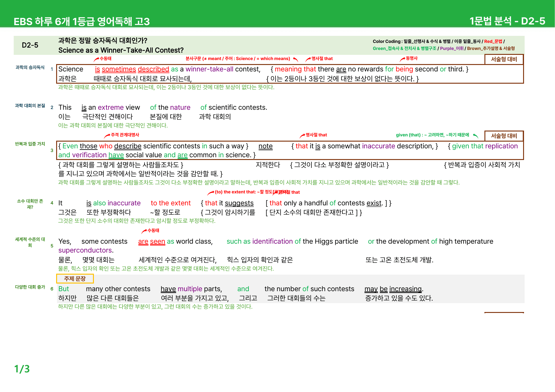555x392 pixels.
Task: Click the sentence number '6'
Action: [52, 289]
